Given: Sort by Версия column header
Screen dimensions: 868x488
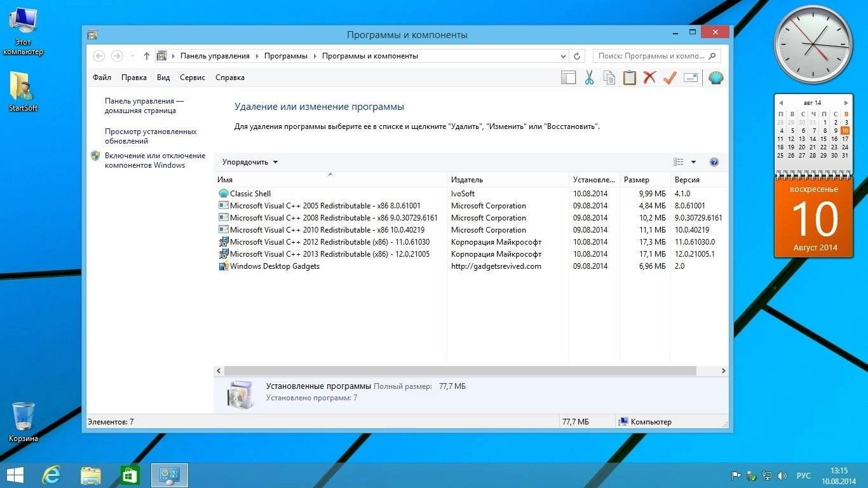Looking at the screenshot, I should [x=699, y=180].
